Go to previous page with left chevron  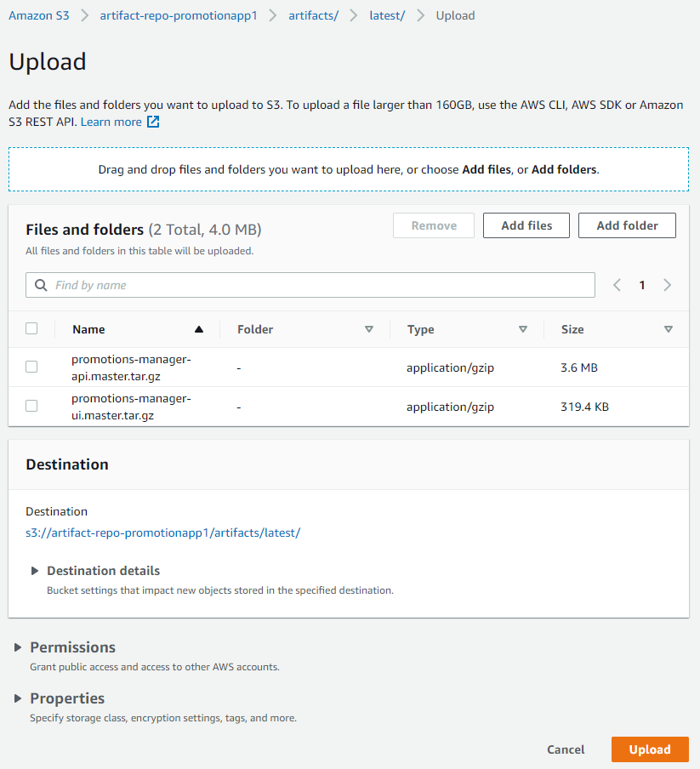(617, 285)
